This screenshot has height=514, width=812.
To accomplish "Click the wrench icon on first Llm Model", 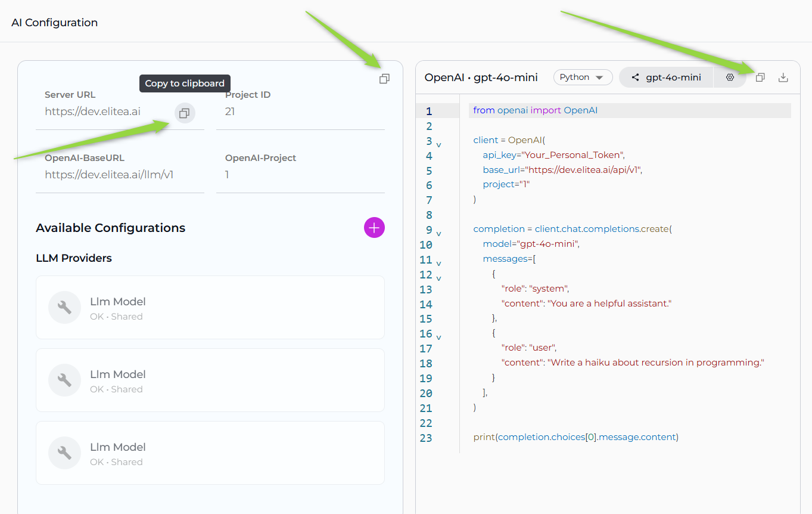I will click(64, 308).
